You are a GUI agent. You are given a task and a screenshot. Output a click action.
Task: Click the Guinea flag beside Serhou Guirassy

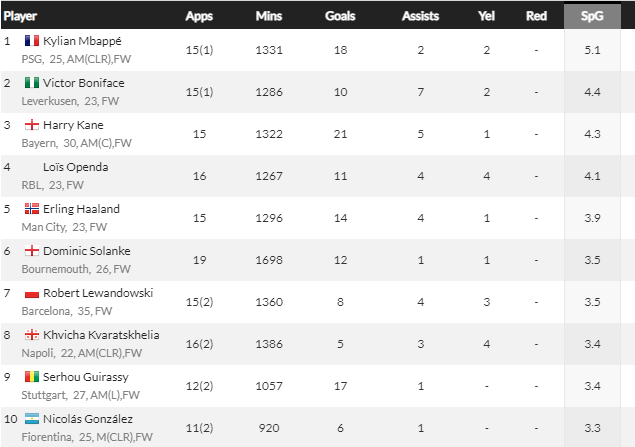31,378
